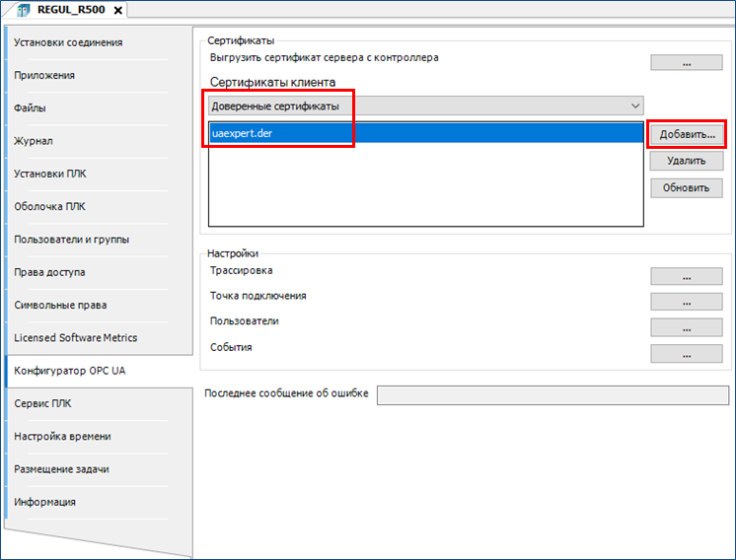The image size is (736, 560).
Task: Open Пользователи и группы section
Action: 71,239
